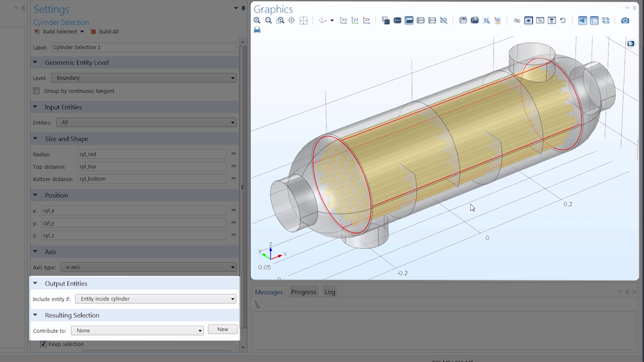Collapse the Output Entities section

[x=35, y=284]
